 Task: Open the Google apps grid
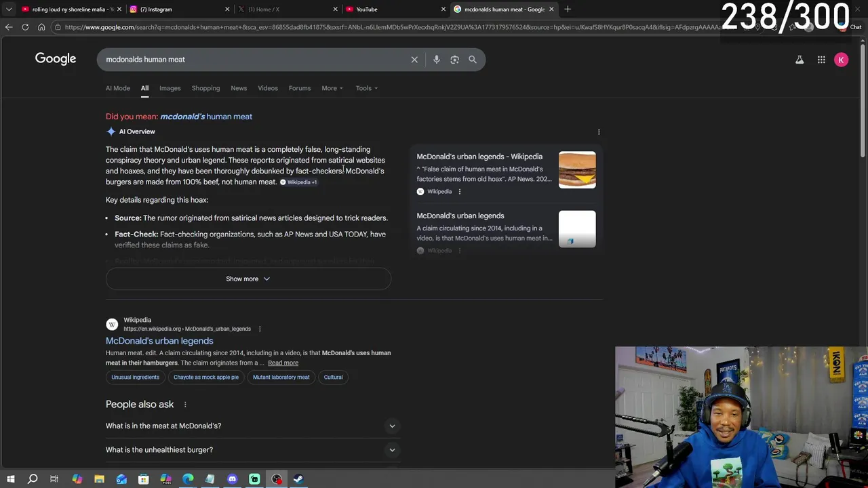(821, 60)
